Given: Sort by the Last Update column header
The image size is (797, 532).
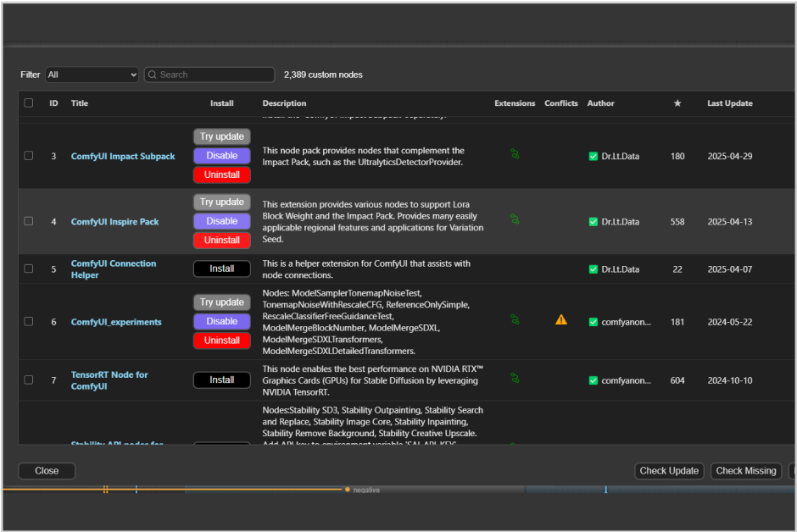Looking at the screenshot, I should tap(730, 103).
